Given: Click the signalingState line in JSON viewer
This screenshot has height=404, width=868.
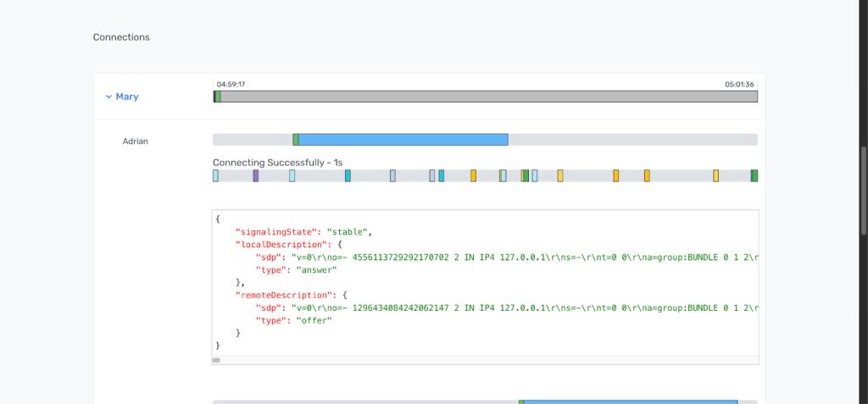Looking at the screenshot, I should 304,231.
